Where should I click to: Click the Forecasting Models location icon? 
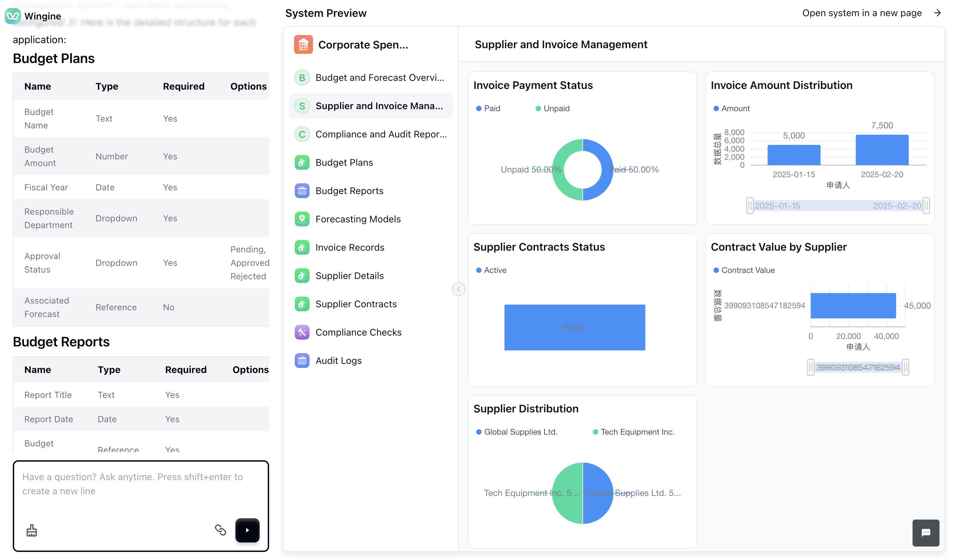click(x=302, y=219)
